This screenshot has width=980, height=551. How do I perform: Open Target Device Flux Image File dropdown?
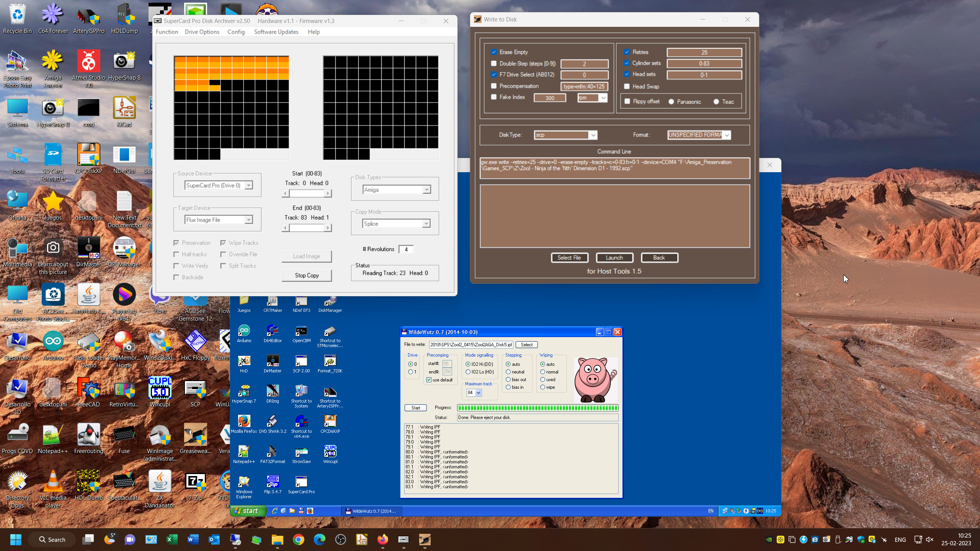coord(248,220)
